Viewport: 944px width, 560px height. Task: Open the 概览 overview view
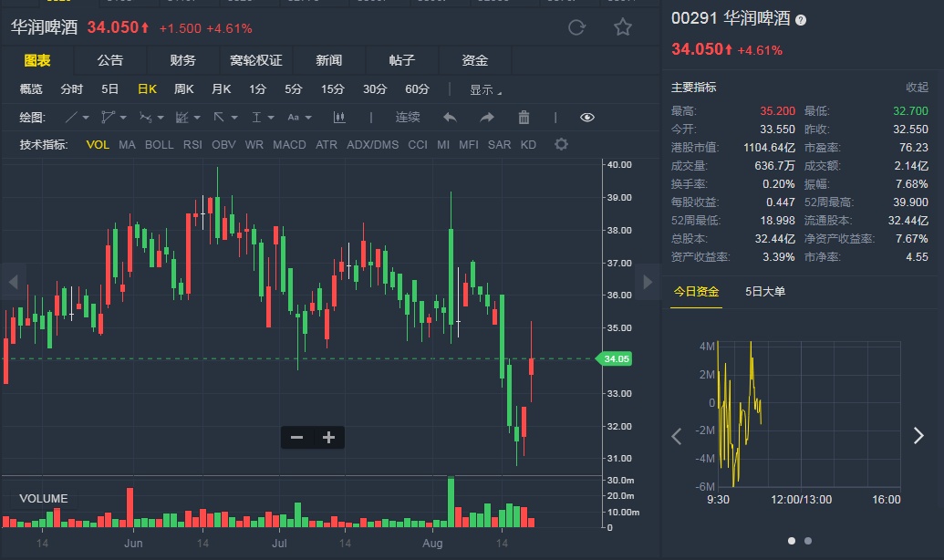pos(31,89)
